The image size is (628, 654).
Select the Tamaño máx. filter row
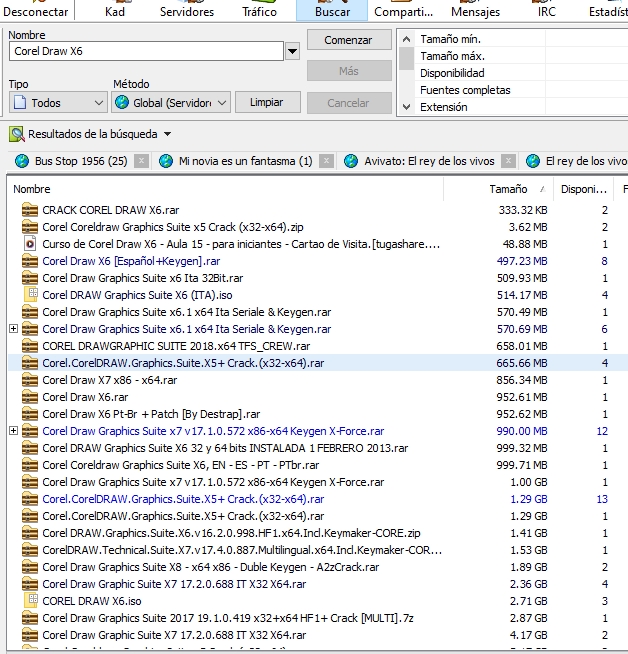[x=523, y=56]
